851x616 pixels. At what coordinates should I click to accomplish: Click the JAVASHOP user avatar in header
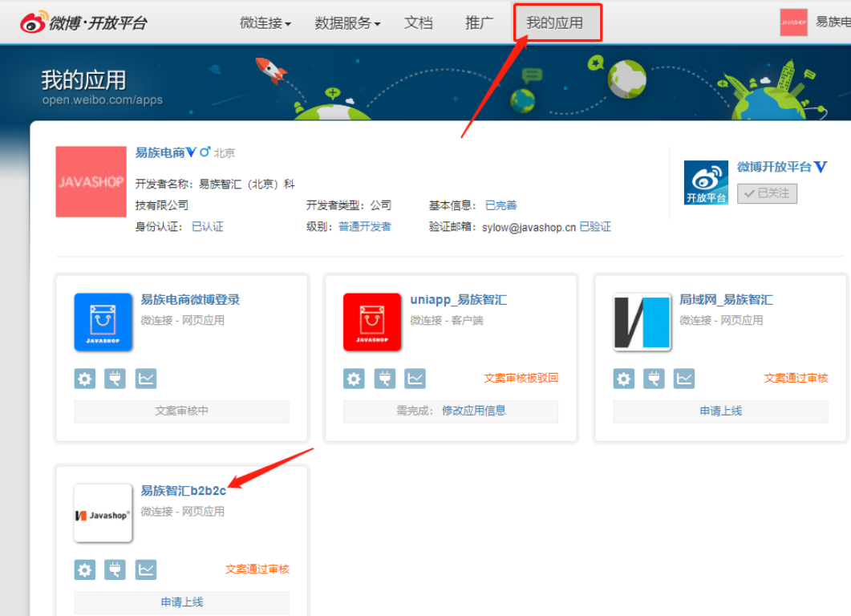tap(793, 22)
